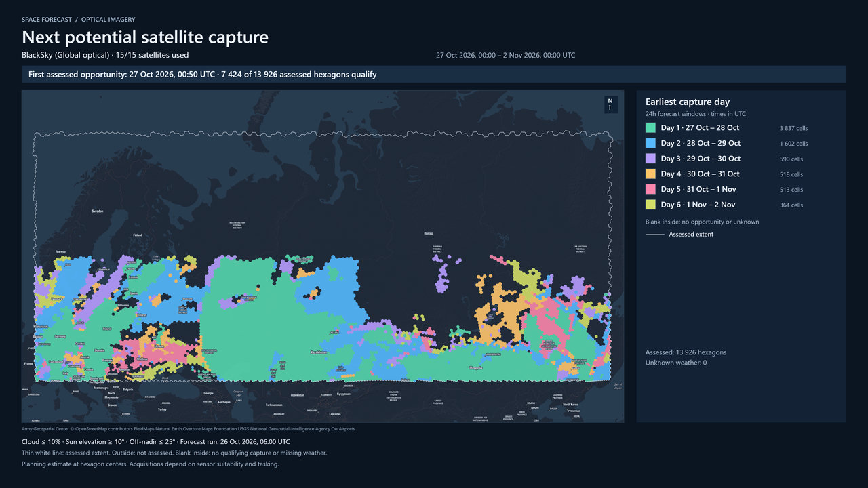
Task: Click the Turkey label on the map
Action: 162,409
